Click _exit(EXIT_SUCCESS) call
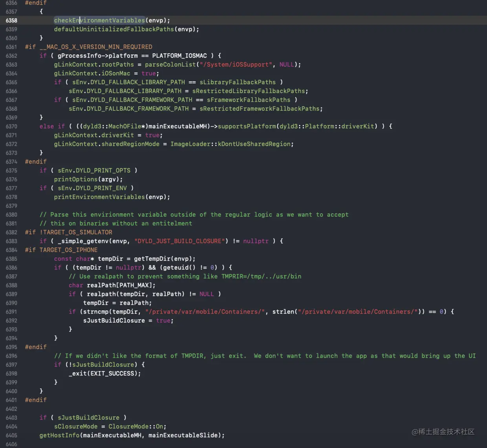This screenshot has height=448, width=487. [x=104, y=374]
